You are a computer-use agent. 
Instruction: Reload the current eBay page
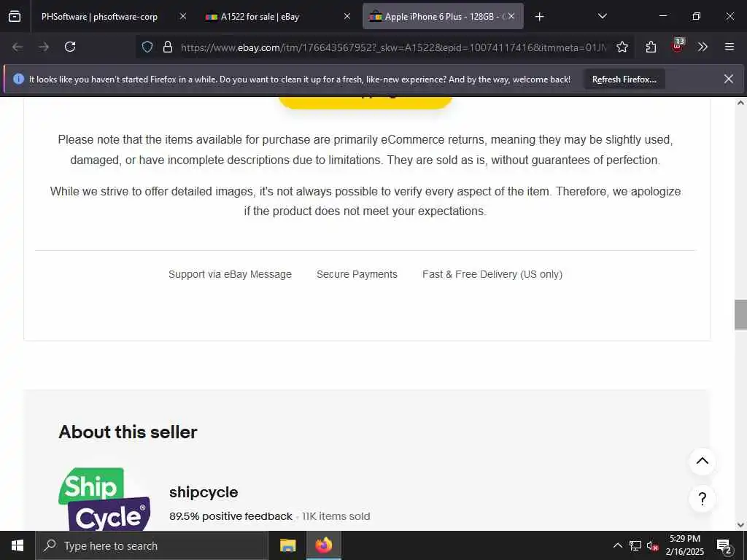70,47
